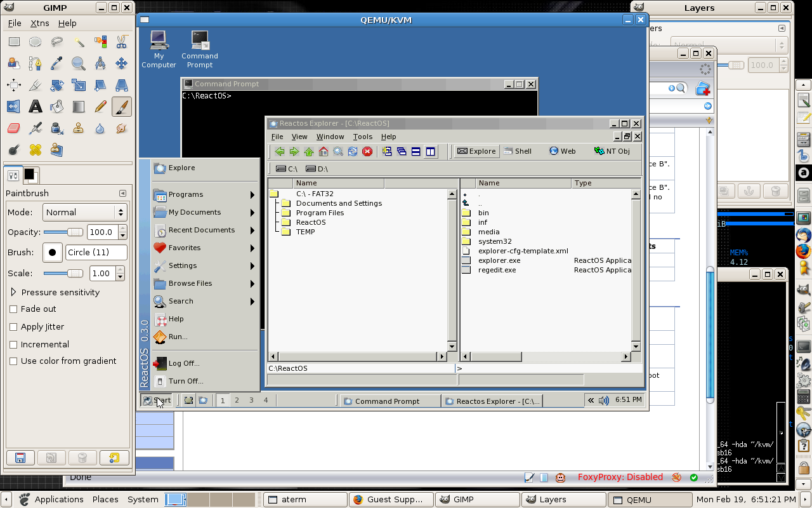The width and height of the screenshot is (812, 508).
Task: Open the Xtns menu in GIMP
Action: (x=39, y=23)
